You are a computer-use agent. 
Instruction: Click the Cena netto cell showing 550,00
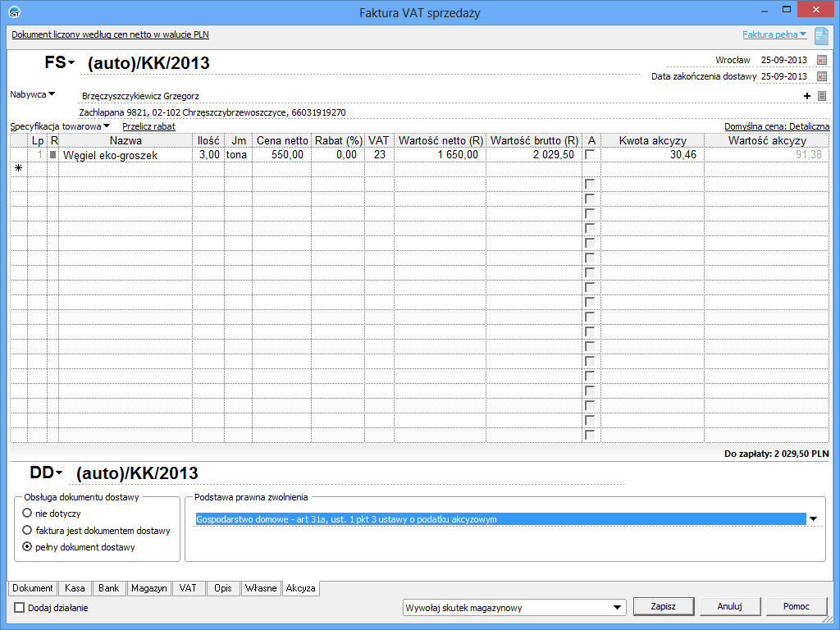click(281, 154)
